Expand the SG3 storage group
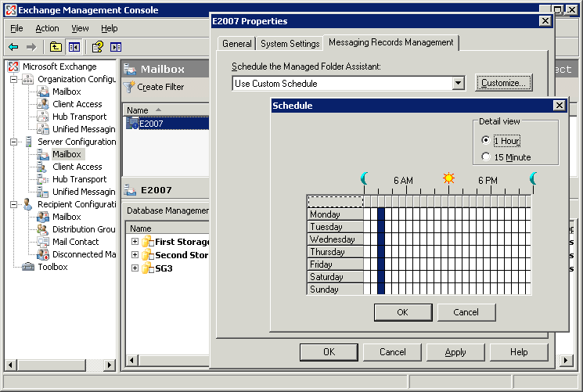583x392 pixels. point(135,268)
